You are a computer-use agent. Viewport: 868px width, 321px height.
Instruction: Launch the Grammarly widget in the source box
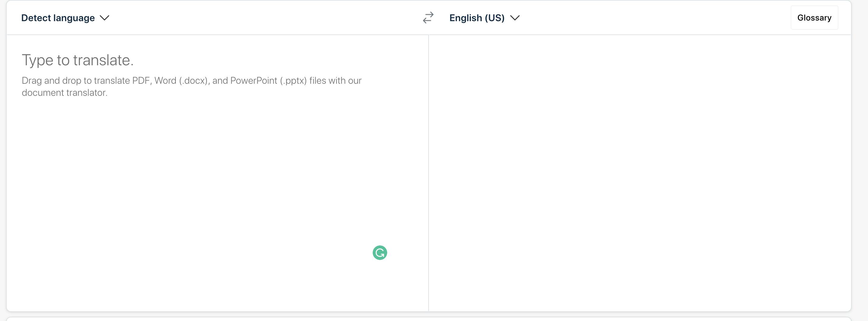(380, 253)
